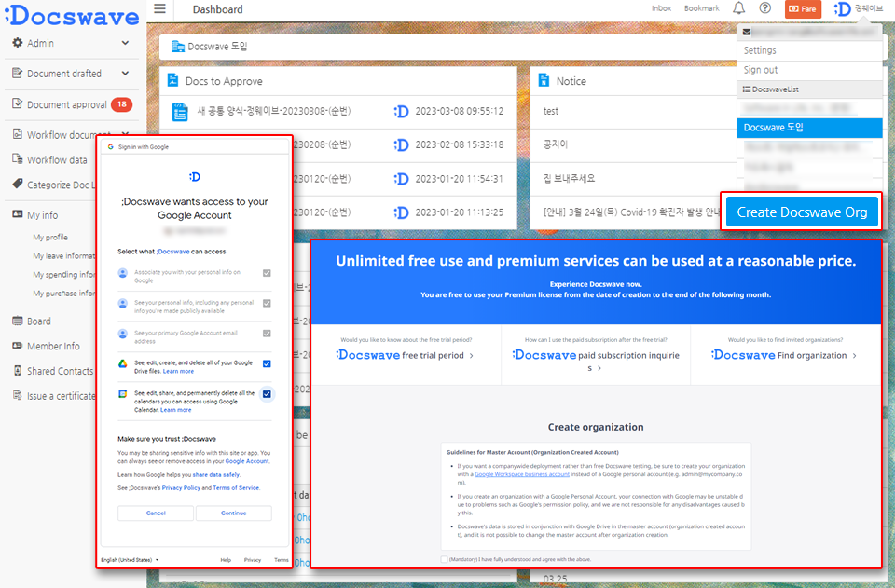The width and height of the screenshot is (895, 588).
Task: Click the Docswave logo next to 2023-03-08 09:55:12
Action: click(401, 111)
